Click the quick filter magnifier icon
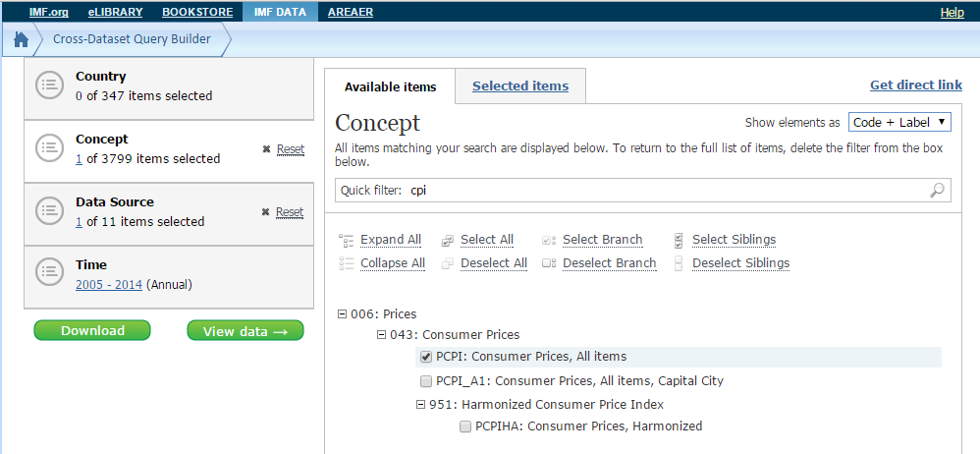This screenshot has width=980, height=454. pyautogui.click(x=937, y=191)
